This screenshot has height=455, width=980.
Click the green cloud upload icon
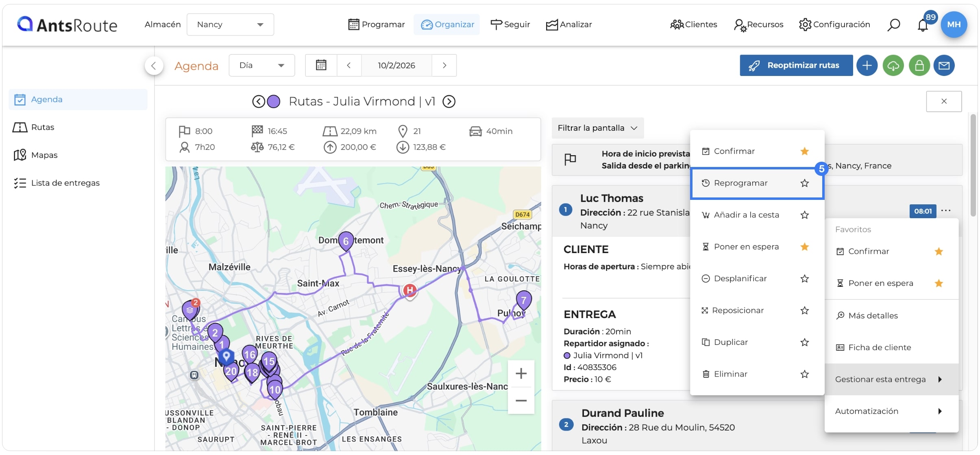(893, 65)
